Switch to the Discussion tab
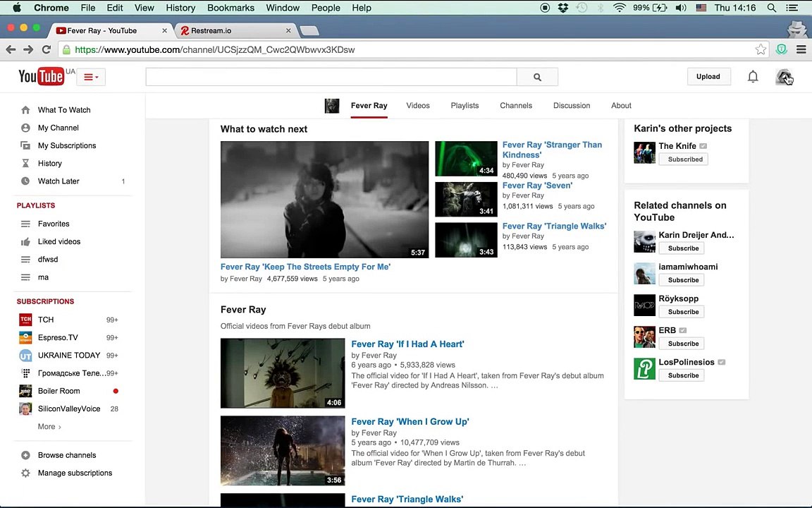812x508 pixels. coord(571,106)
